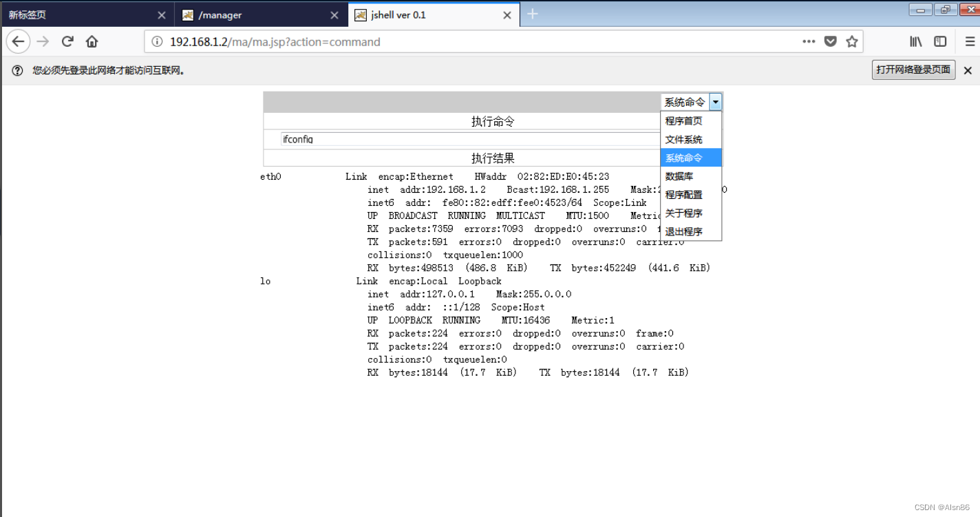Dismiss the network login notification bar

pyautogui.click(x=968, y=70)
